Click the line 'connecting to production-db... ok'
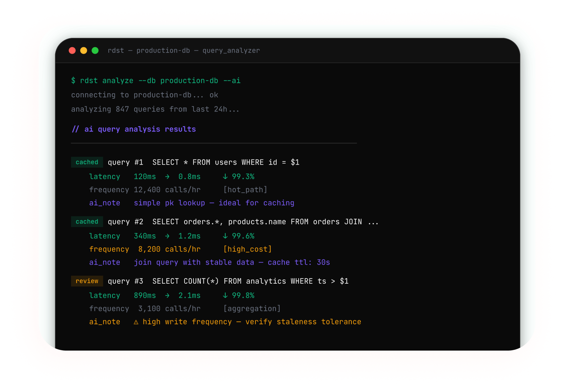The image size is (563, 392). [145, 95]
